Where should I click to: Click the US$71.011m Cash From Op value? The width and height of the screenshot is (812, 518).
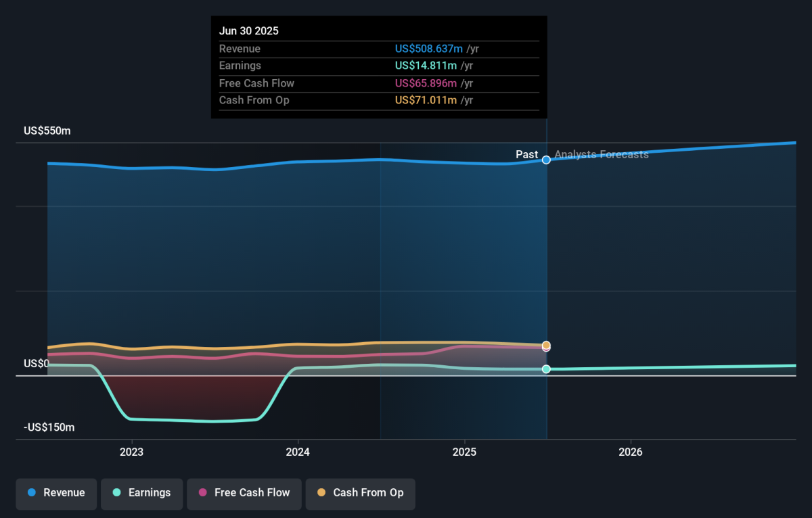426,100
